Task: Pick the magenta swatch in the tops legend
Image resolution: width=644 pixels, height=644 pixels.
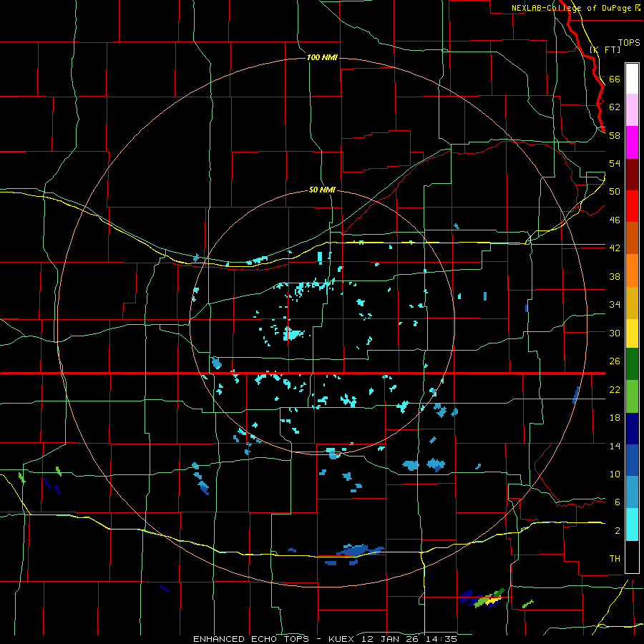Action: click(x=632, y=142)
